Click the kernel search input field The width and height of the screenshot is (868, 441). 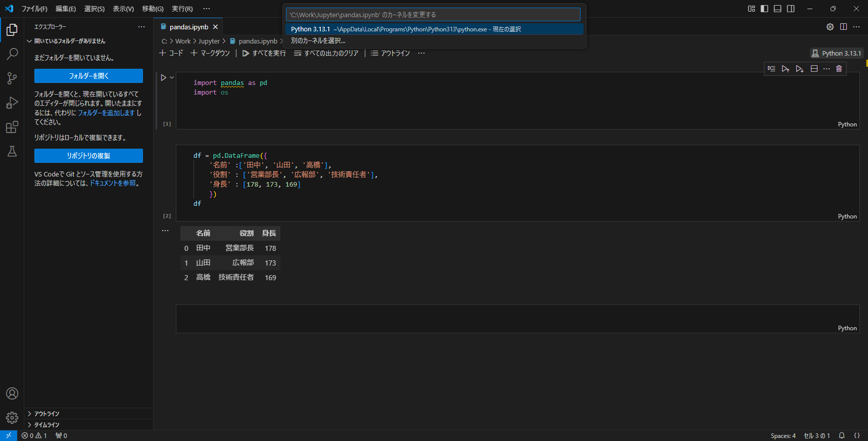pyautogui.click(x=433, y=15)
